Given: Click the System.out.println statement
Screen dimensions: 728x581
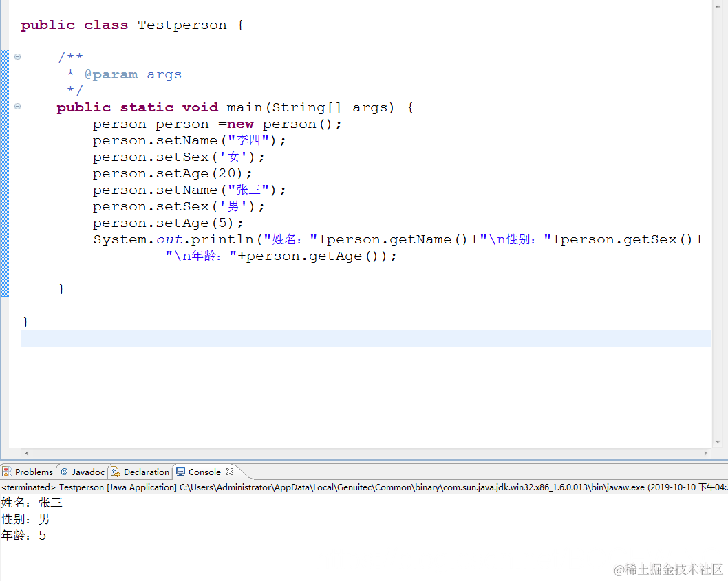Looking at the screenshot, I should click(x=398, y=239).
